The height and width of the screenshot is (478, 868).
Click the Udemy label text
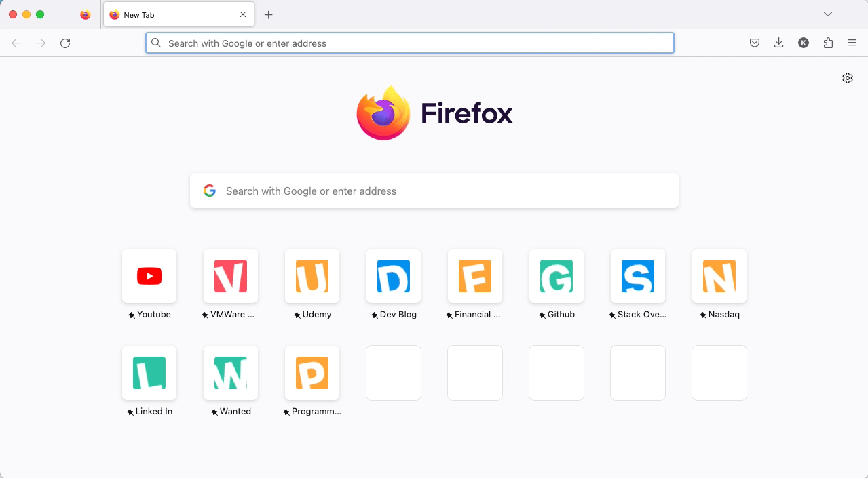[x=317, y=315]
